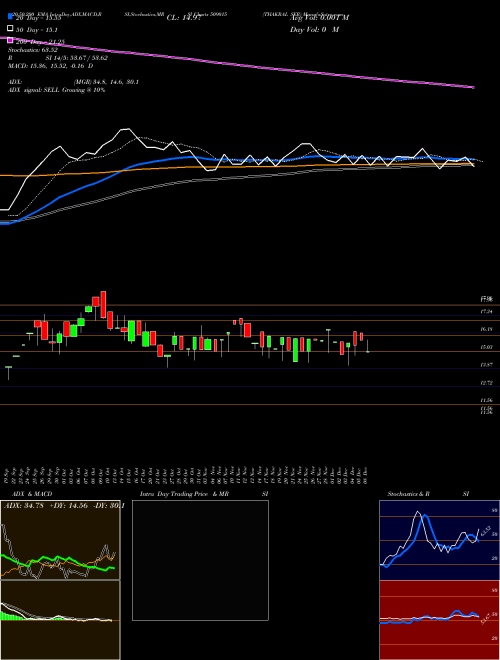Click the 16.18 price axis label
The height and width of the screenshot is (660, 500).
coord(486,329)
